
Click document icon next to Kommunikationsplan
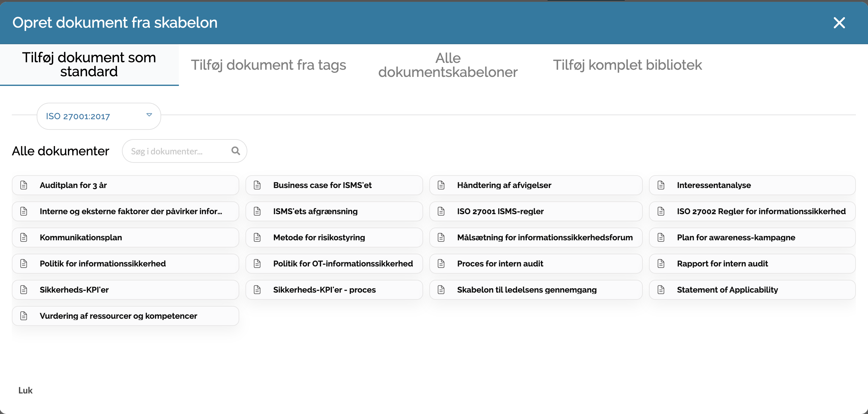[x=24, y=237]
